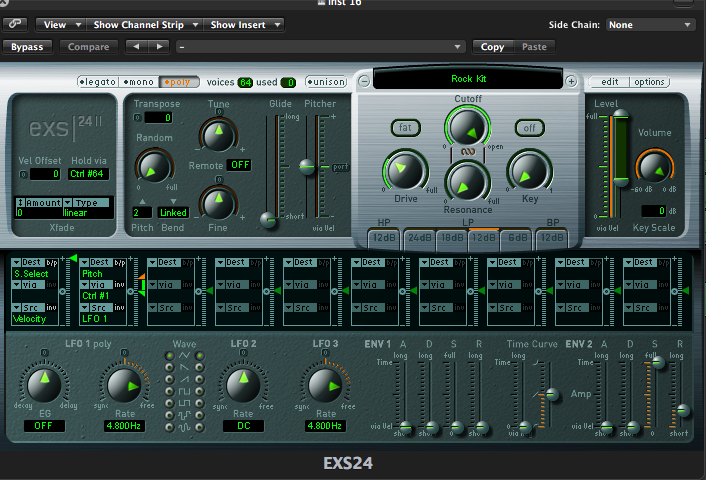The width and height of the screenshot is (706, 480).
Task: Toggle via inv on Pitch modulation slot
Action: [x=119, y=285]
